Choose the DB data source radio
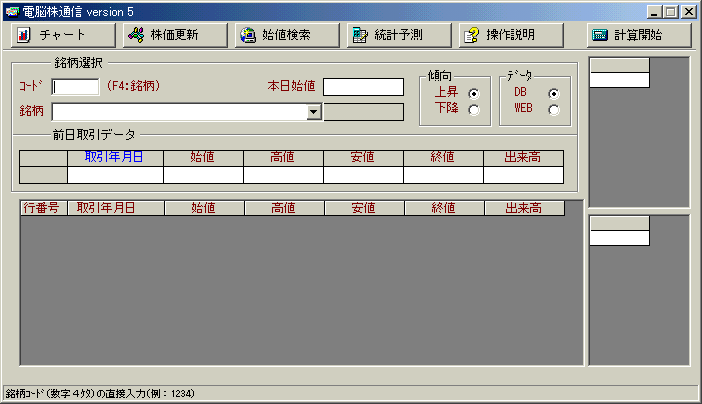The width and height of the screenshot is (702, 404). [554, 94]
